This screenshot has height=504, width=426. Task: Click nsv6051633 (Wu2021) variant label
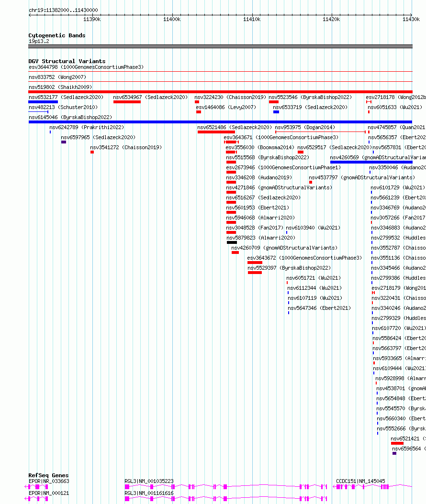pyautogui.click(x=395, y=108)
